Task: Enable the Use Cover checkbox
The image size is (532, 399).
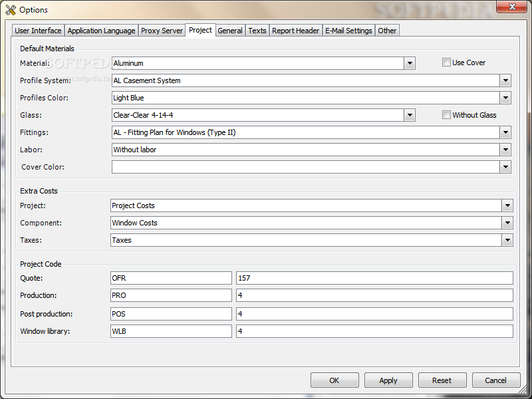Action: pos(446,63)
